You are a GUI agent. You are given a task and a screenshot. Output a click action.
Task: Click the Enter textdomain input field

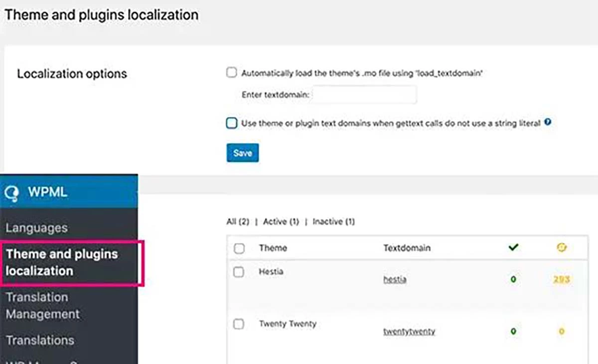click(364, 95)
